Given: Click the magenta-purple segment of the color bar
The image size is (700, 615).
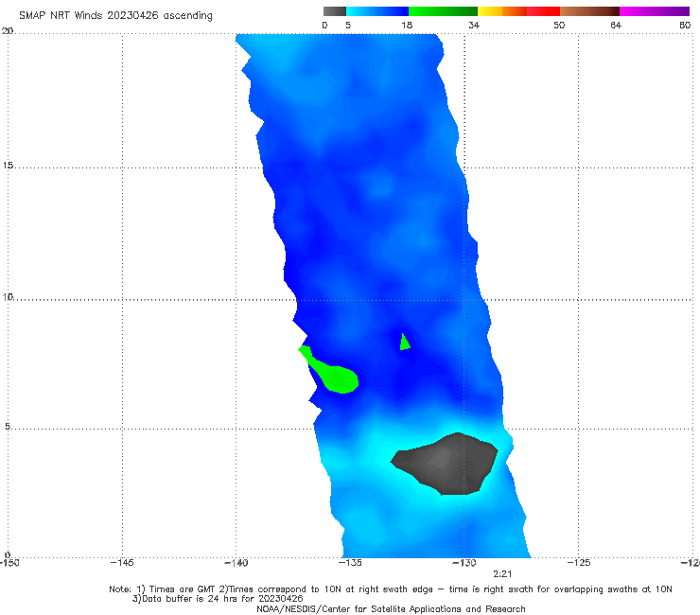Looking at the screenshot, I should pyautogui.click(x=655, y=11).
